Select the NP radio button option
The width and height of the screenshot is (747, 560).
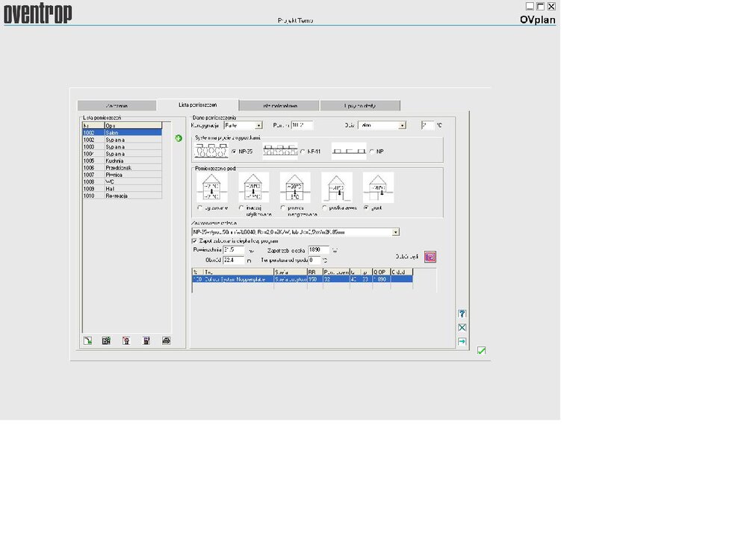[x=371, y=152]
